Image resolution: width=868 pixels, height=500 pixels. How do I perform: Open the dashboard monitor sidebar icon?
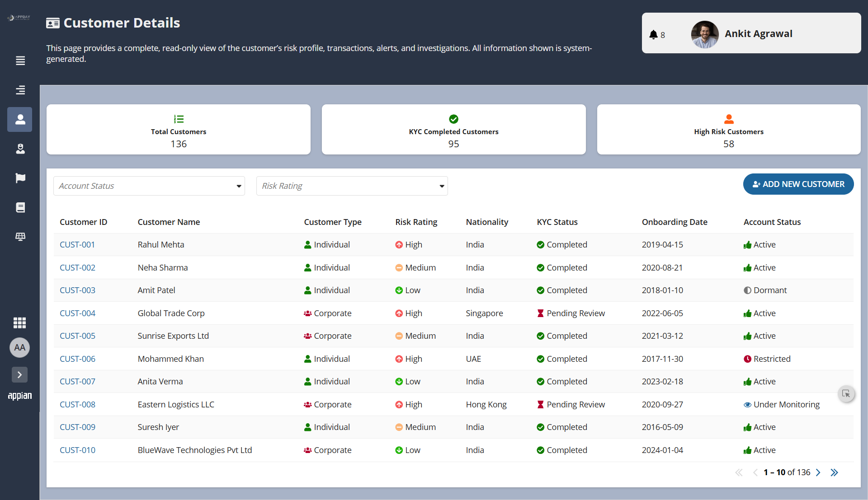[20, 237]
